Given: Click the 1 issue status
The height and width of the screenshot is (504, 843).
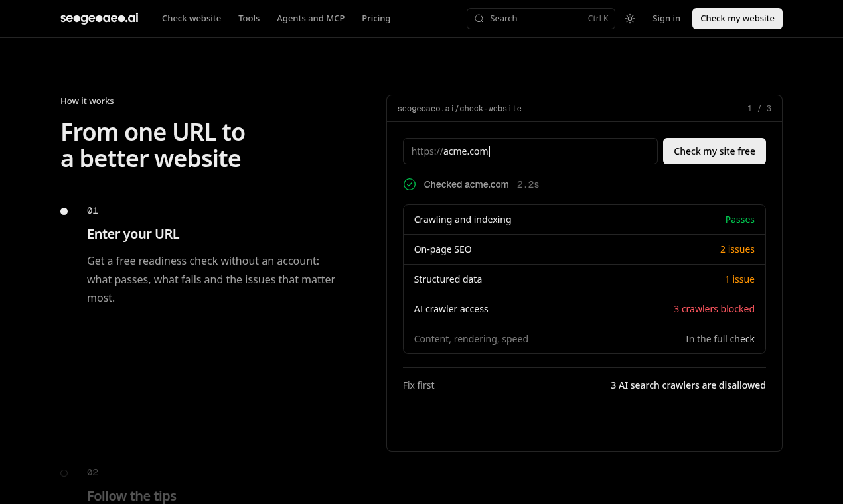Looking at the screenshot, I should 739,279.
